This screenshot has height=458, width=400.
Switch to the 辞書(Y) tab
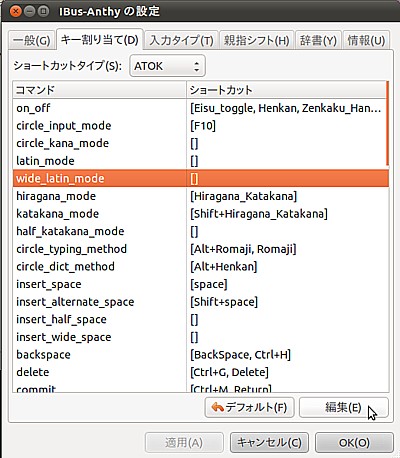pyautogui.click(x=318, y=41)
